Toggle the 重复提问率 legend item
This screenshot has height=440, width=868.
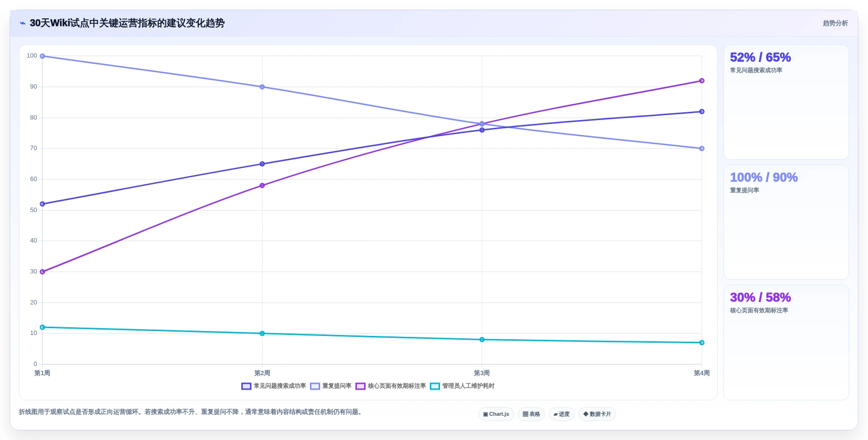[x=331, y=386]
